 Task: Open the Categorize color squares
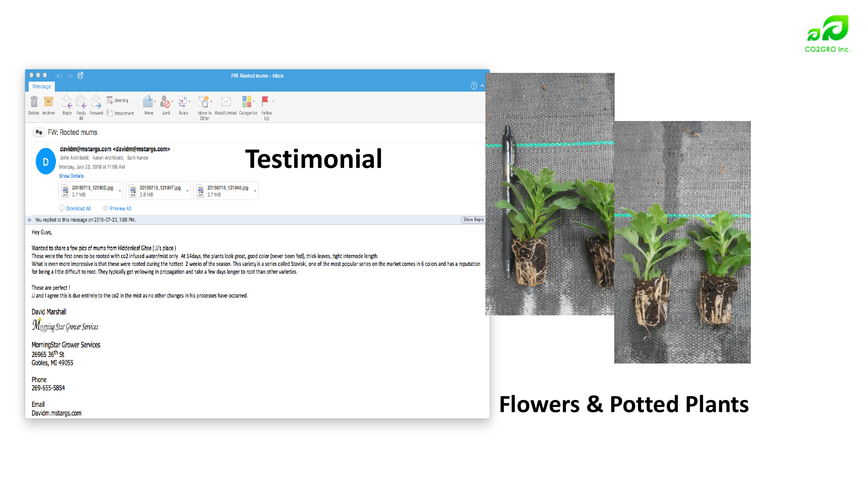(247, 102)
